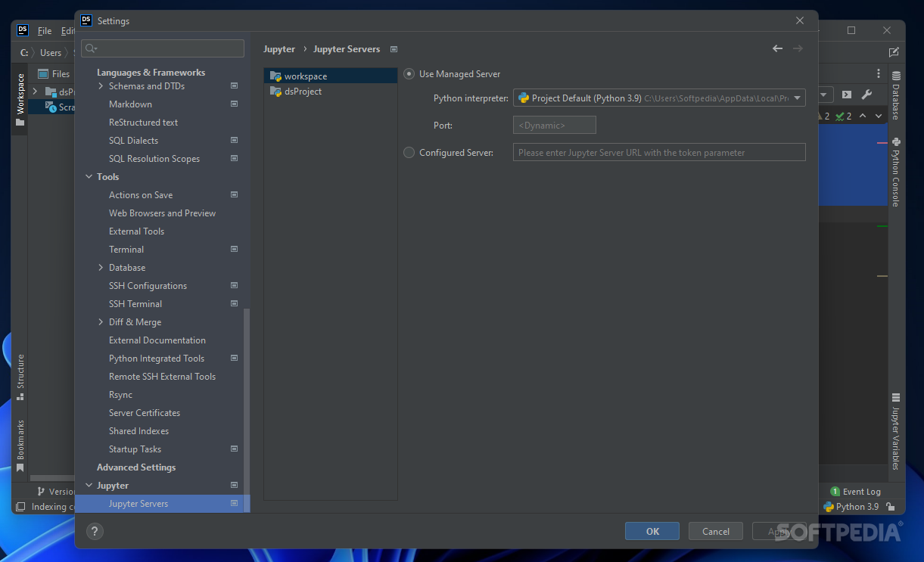Screen dimensions: 924x562
Task: Click tool windows icon in status bar corner
Action: click(20, 507)
